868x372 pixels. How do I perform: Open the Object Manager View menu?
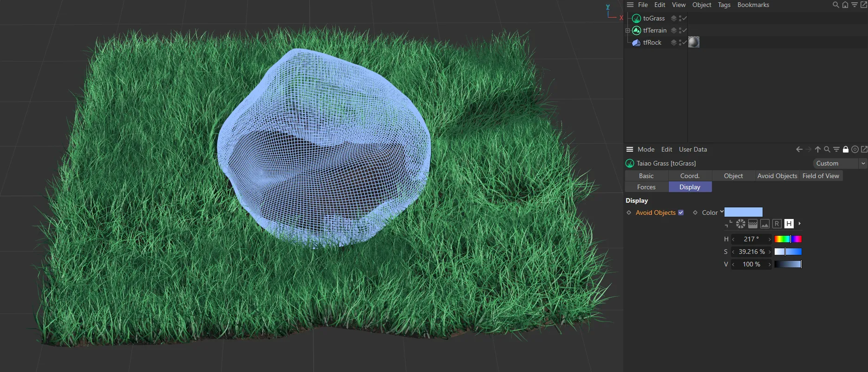[x=679, y=5]
